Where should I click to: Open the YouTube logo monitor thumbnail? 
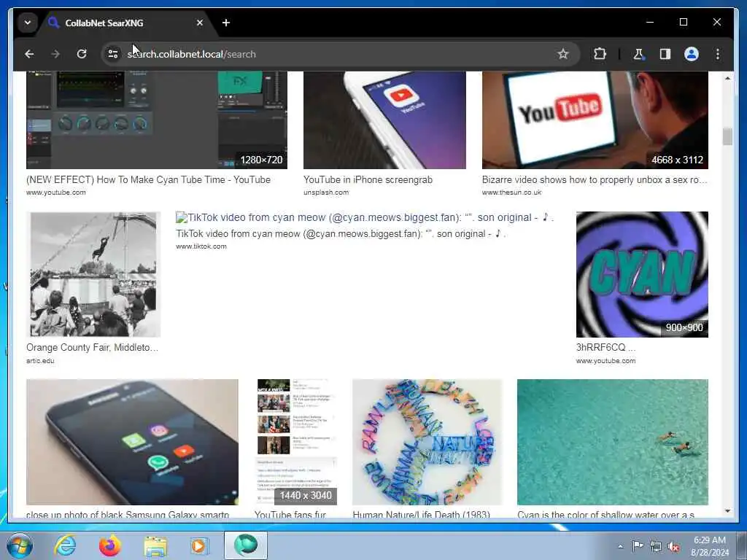pyautogui.click(x=595, y=120)
